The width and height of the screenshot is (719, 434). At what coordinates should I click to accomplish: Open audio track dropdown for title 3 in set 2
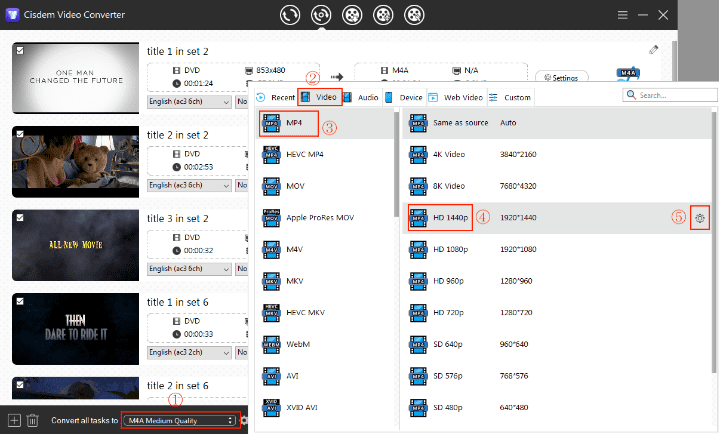tap(189, 269)
